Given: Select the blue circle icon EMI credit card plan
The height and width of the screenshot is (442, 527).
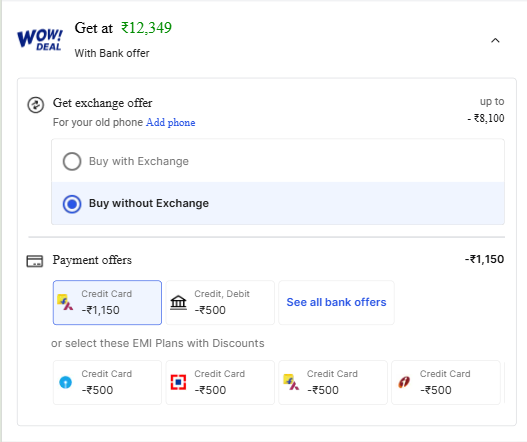Looking at the screenshot, I should (107, 383).
